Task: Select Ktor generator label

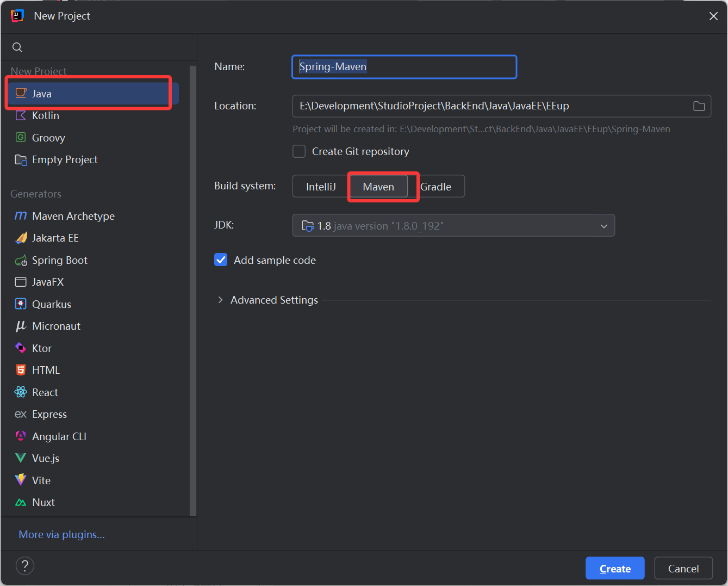Action: coord(42,348)
